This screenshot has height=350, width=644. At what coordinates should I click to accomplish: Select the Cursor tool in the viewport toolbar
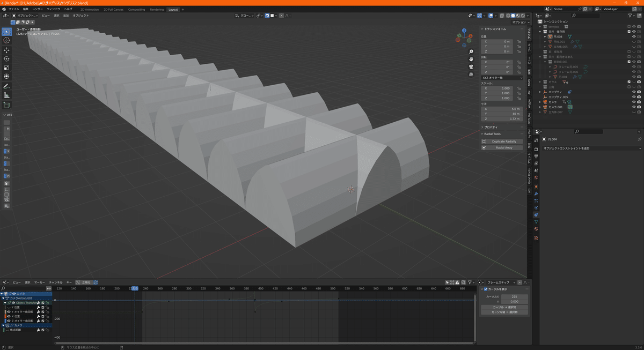coord(6,40)
